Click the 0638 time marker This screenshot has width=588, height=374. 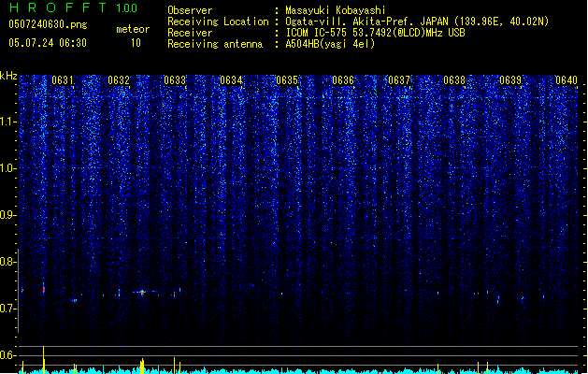454,80
